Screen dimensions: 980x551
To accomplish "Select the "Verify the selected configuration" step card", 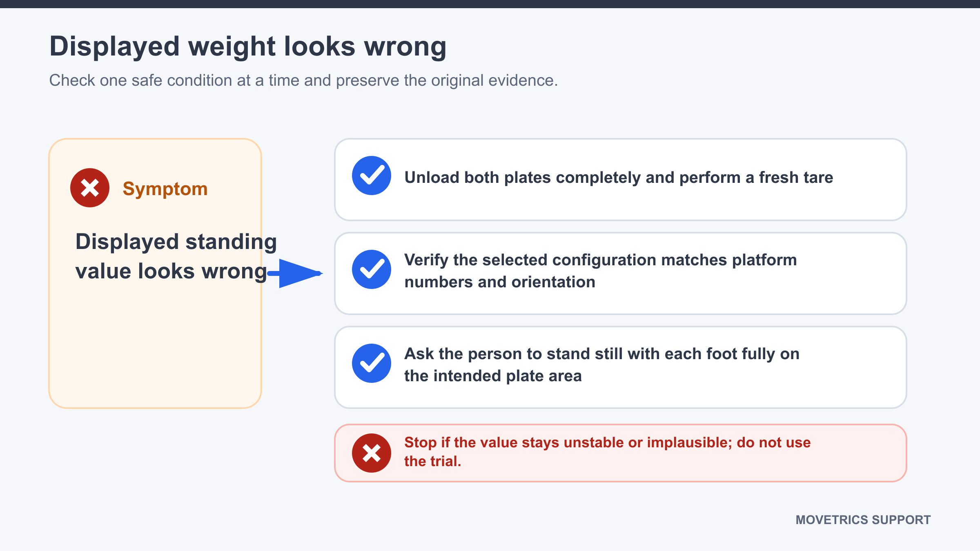I will (621, 273).
